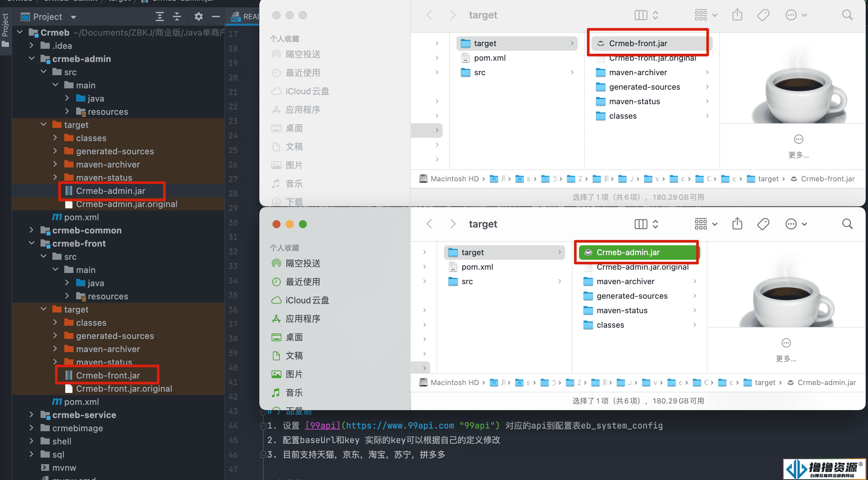Select crmebimage folder in tree
868x480 pixels.
[77, 428]
